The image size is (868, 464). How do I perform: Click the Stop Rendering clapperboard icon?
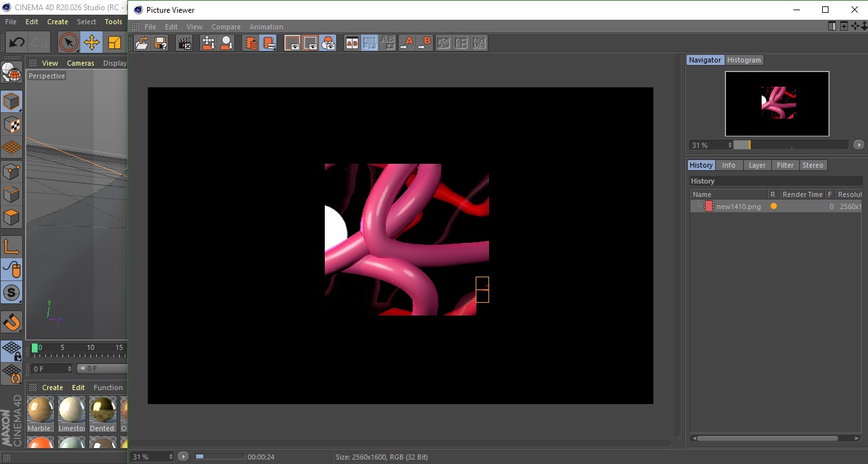pos(185,43)
